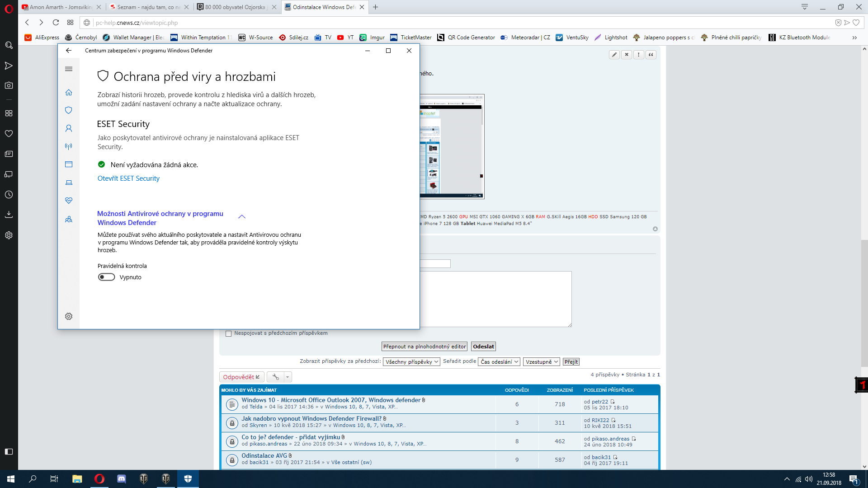This screenshot has height=488, width=868.
Task: Open Device performance & health heart icon
Action: tap(69, 201)
